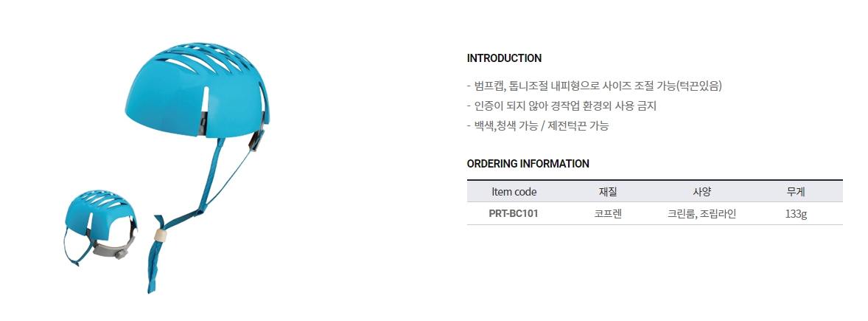Click the INTRODUCTION heading
This screenshot has width=868, height=321.
504,58
